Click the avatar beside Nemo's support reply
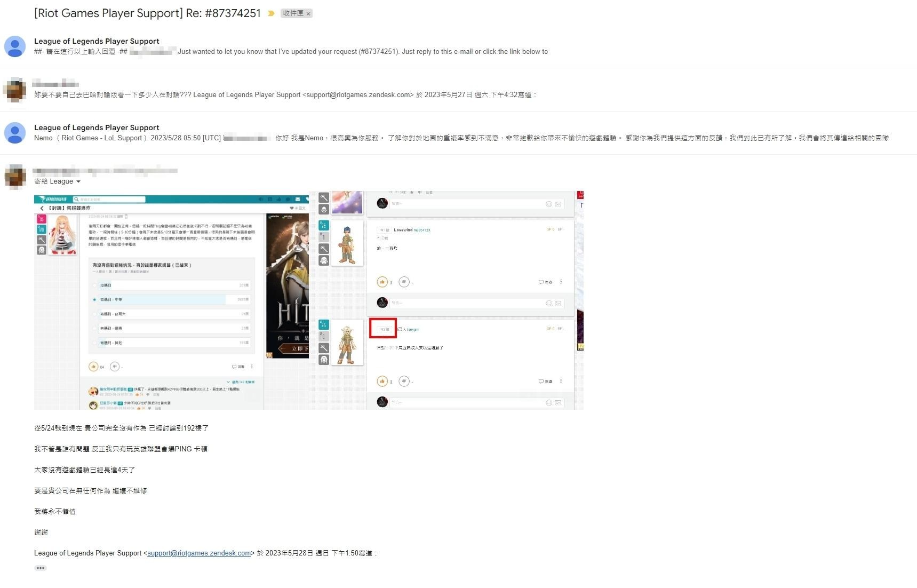Image resolution: width=917 pixels, height=588 pixels. [x=15, y=133]
